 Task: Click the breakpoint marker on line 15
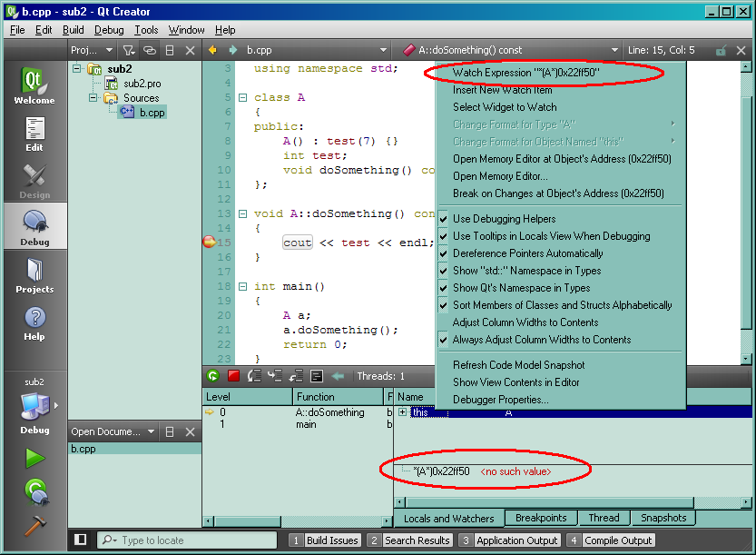click(209, 242)
